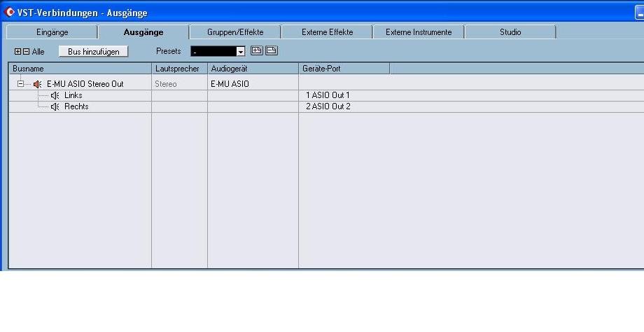The width and height of the screenshot is (644, 332).
Task: Click the E-MU ASIO audio device cell
Action: pyautogui.click(x=253, y=84)
